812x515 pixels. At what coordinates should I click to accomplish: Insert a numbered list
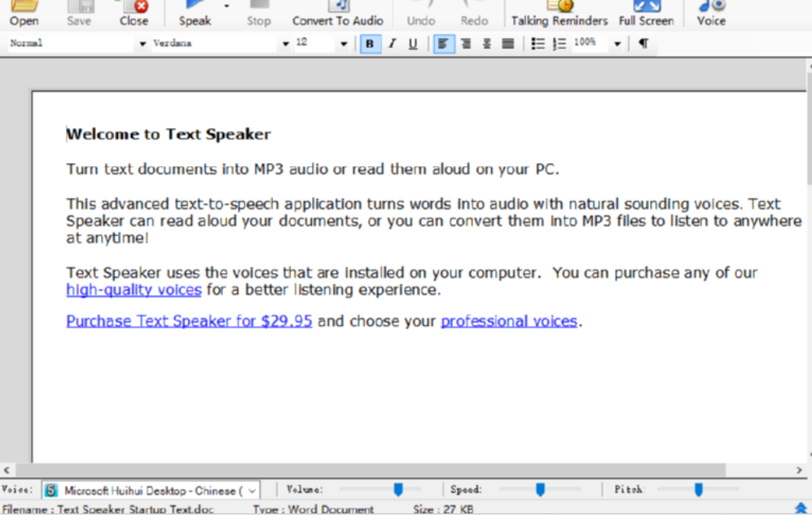click(560, 43)
